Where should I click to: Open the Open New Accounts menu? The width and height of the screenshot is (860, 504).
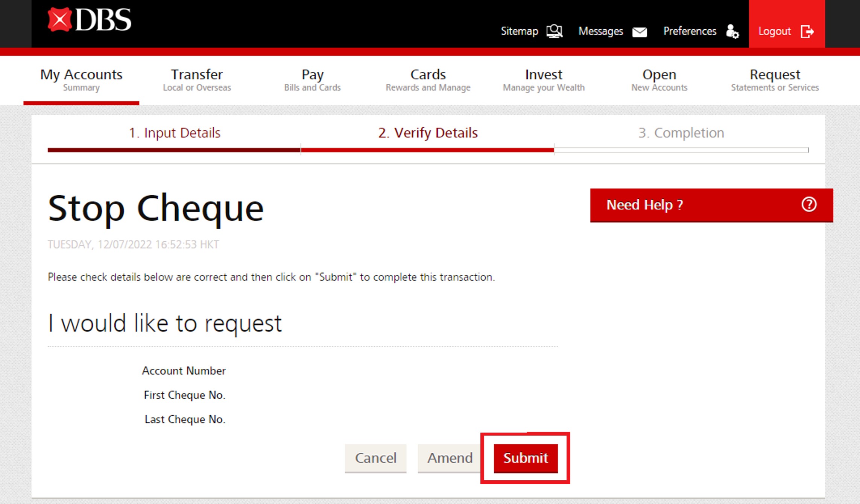tap(659, 80)
